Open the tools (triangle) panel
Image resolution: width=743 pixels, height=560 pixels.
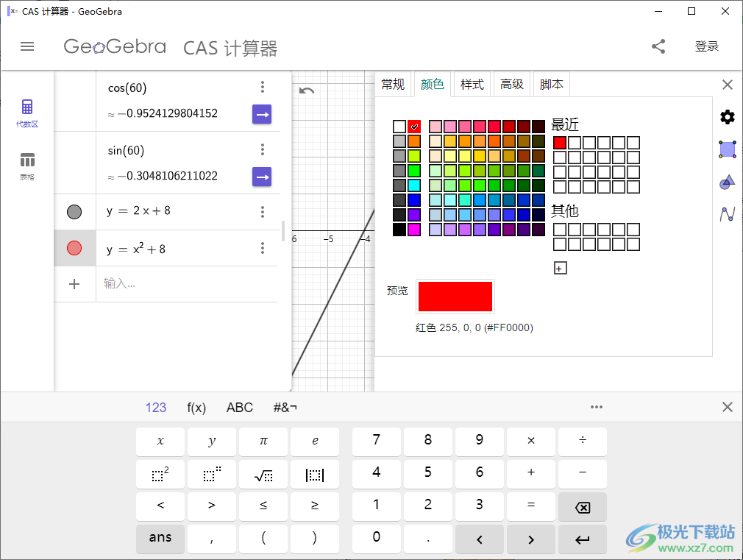click(727, 182)
